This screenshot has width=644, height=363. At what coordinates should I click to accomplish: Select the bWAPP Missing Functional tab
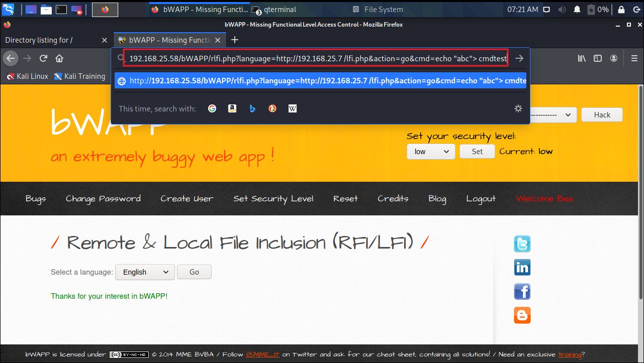tap(170, 40)
